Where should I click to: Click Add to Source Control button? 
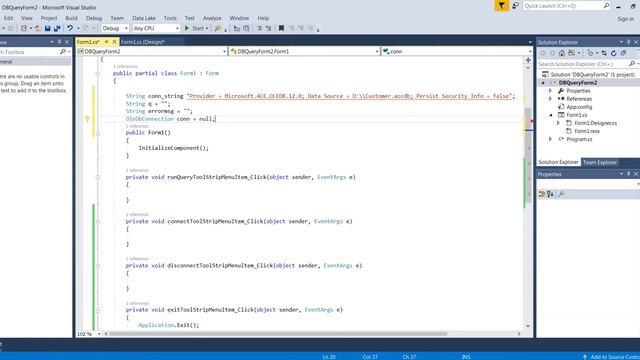click(x=611, y=357)
